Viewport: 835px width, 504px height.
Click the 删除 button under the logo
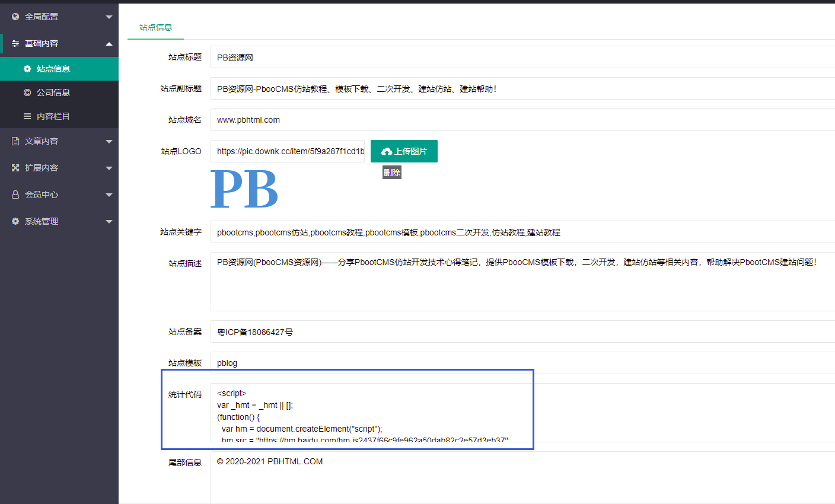tap(392, 173)
